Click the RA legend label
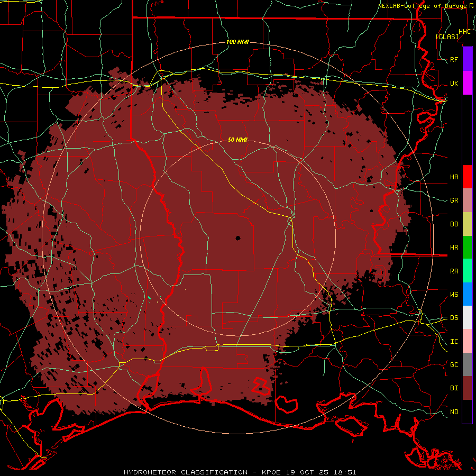Image resolution: width=476 pixels, height=476 pixels. (454, 271)
